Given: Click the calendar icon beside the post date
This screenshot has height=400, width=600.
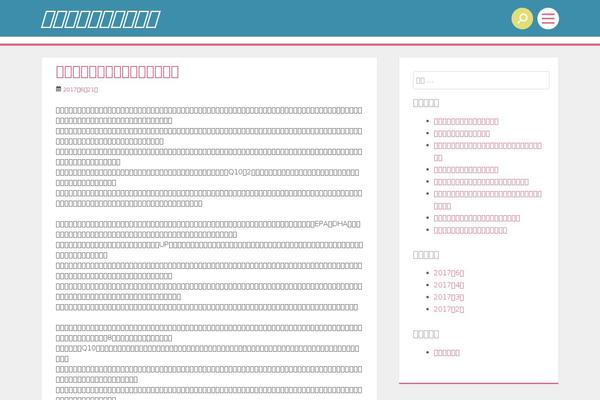Looking at the screenshot, I should pos(59,89).
